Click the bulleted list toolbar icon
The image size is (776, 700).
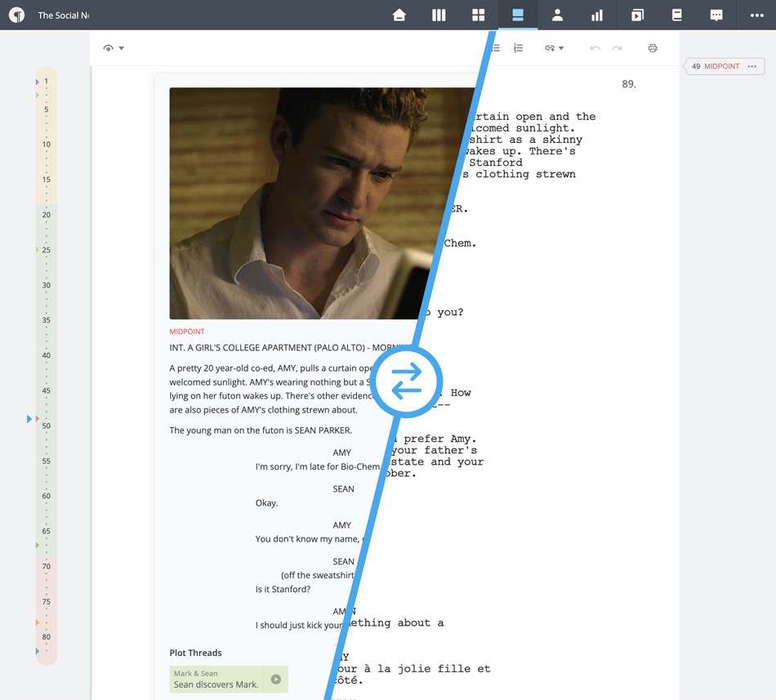coord(495,48)
